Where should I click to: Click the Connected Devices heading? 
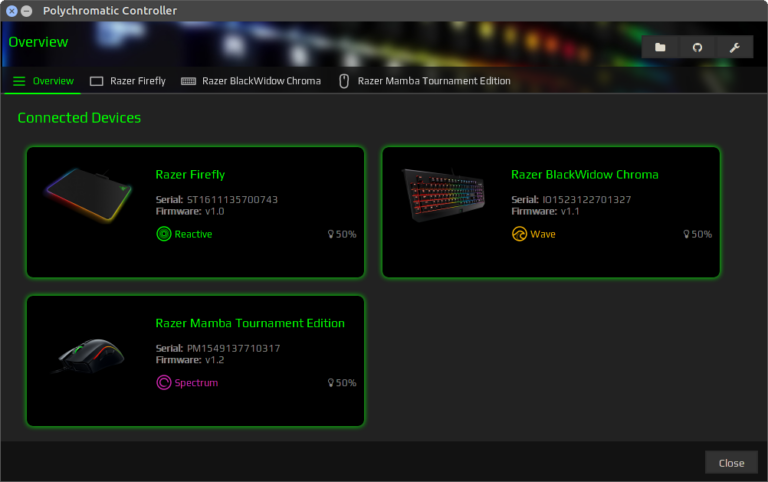pos(79,118)
